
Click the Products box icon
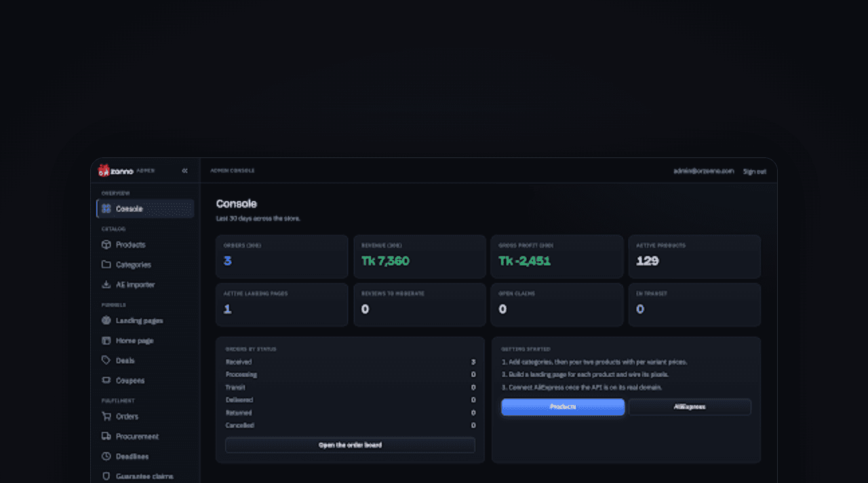[x=106, y=245]
